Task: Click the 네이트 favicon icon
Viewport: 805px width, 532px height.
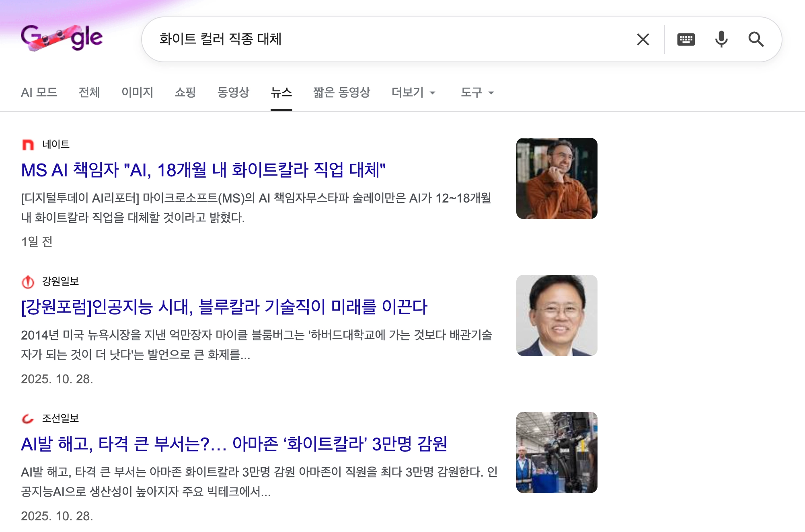Action: pos(28,145)
